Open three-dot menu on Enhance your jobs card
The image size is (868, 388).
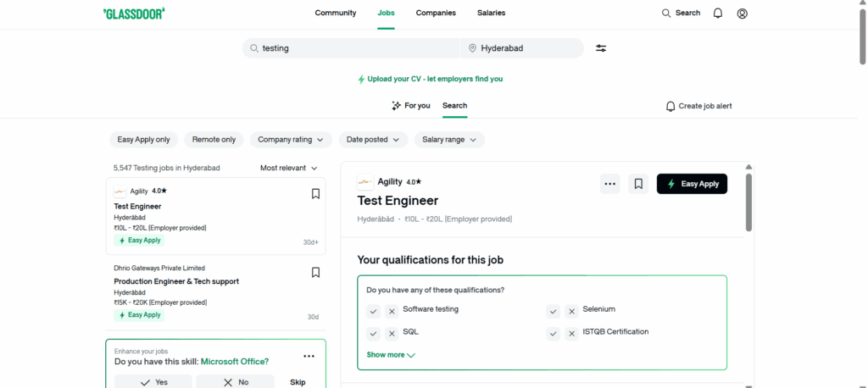pos(309,357)
